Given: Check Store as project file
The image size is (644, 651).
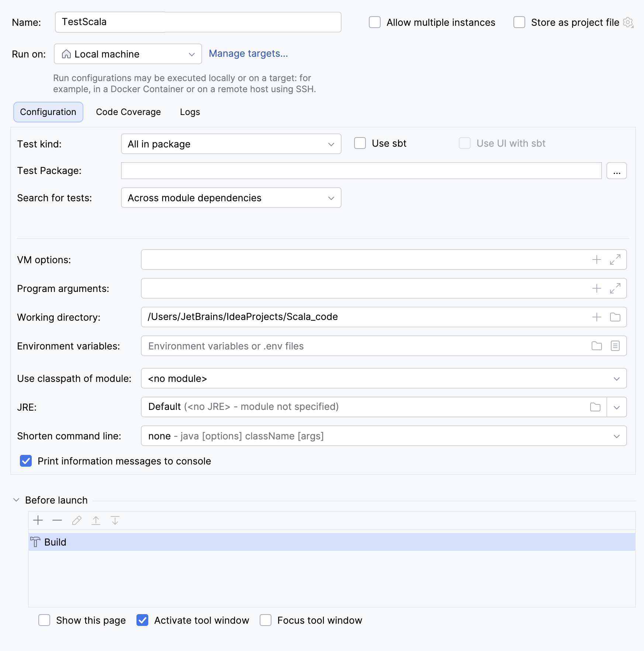Looking at the screenshot, I should [519, 22].
